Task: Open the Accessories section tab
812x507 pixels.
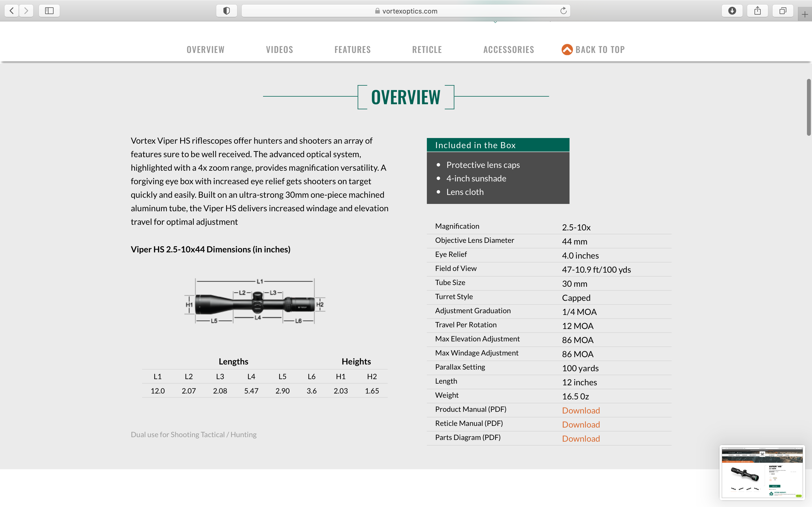Action: (508, 50)
